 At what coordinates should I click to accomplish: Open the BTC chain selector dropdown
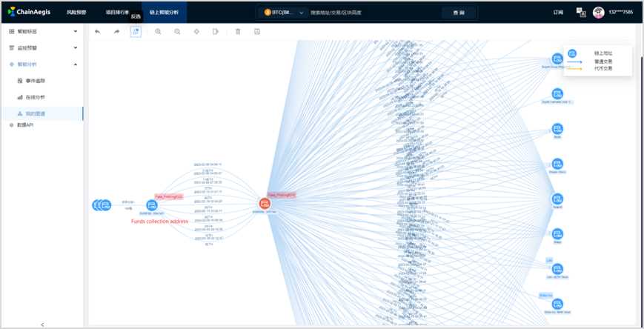(285, 13)
